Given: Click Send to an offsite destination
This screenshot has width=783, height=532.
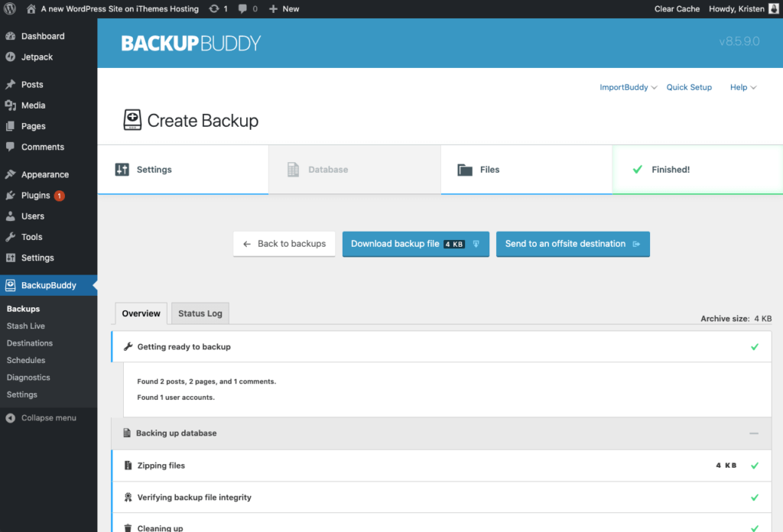Looking at the screenshot, I should [x=573, y=244].
